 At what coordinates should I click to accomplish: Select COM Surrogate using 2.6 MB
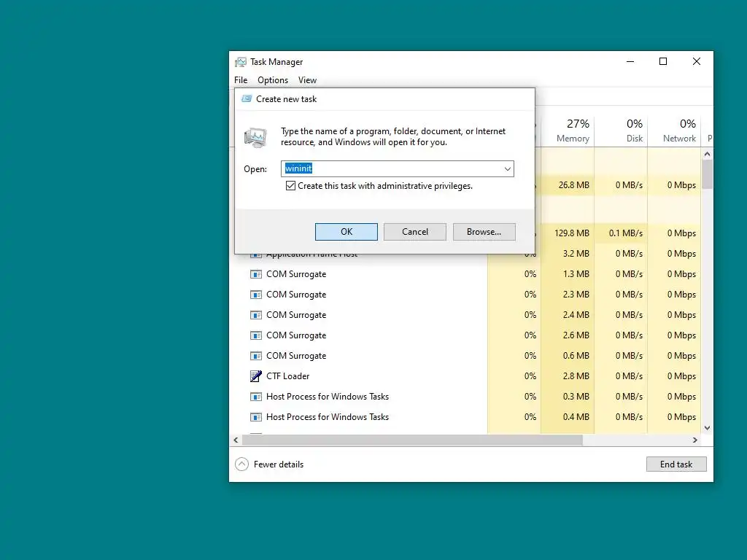[296, 335]
